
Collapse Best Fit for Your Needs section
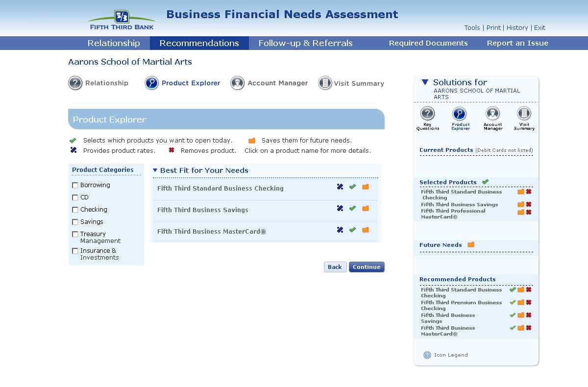[155, 170]
